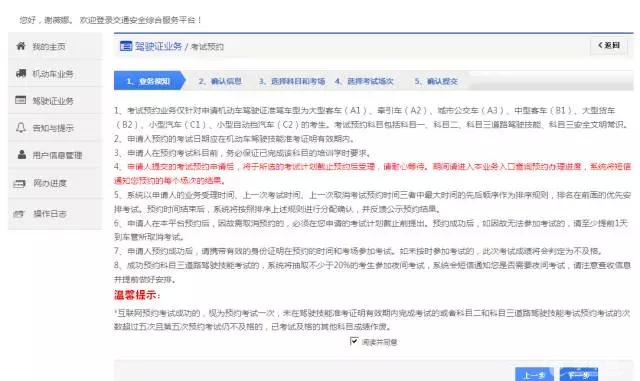Click rule 8 about 夜间考试
Screen dimensions: 640x381
(x=372, y=272)
